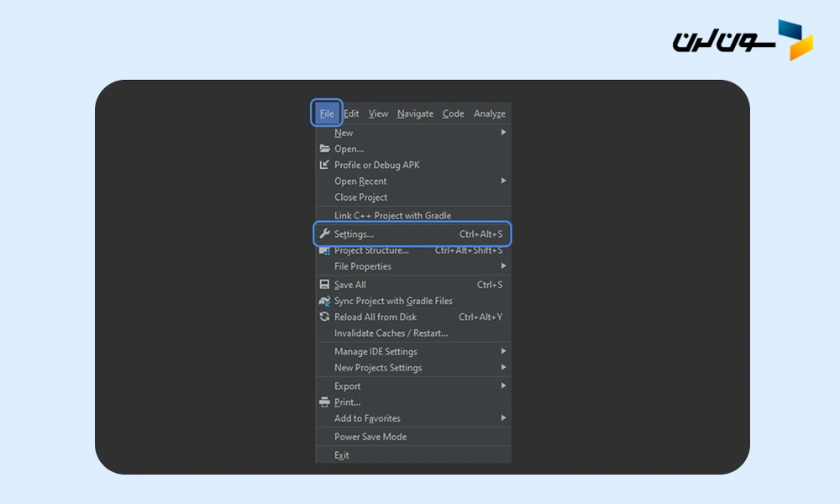Expand the Export submenu arrow
The width and height of the screenshot is (840, 504).
pyautogui.click(x=503, y=386)
